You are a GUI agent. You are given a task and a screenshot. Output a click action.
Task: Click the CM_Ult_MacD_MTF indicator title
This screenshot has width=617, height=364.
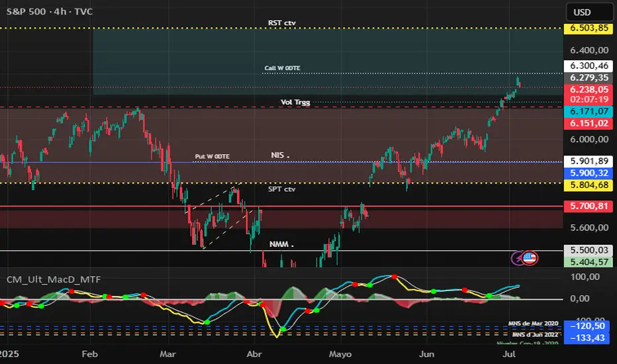pyautogui.click(x=54, y=279)
